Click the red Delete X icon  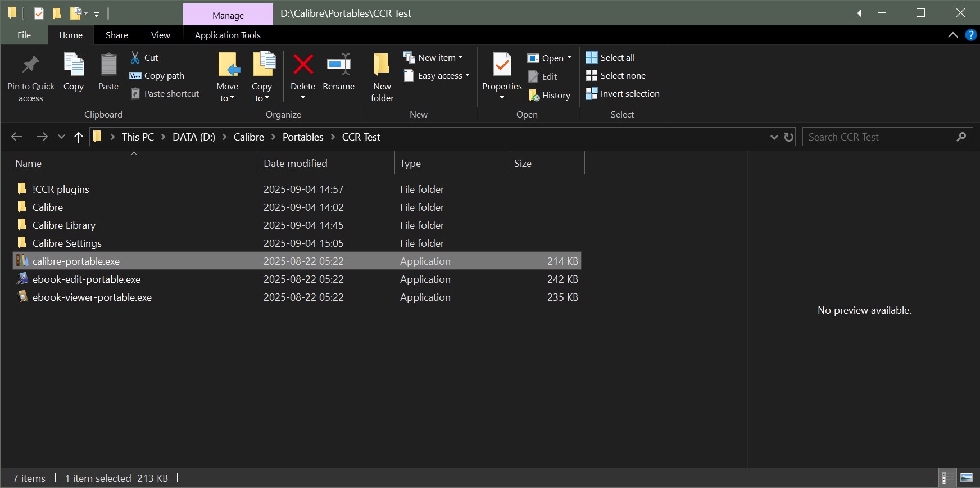tap(303, 64)
